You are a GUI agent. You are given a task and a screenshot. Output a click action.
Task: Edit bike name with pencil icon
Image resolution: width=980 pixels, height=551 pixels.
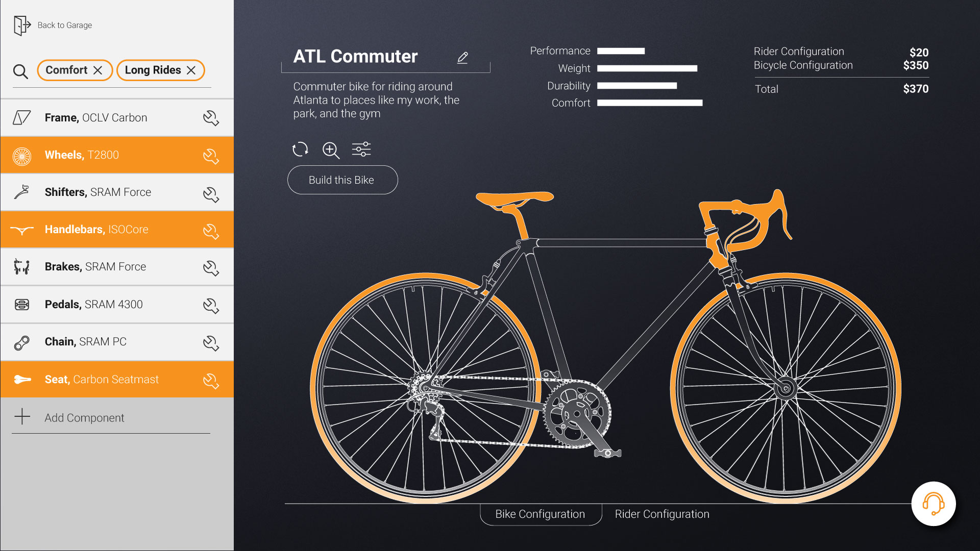pos(462,58)
